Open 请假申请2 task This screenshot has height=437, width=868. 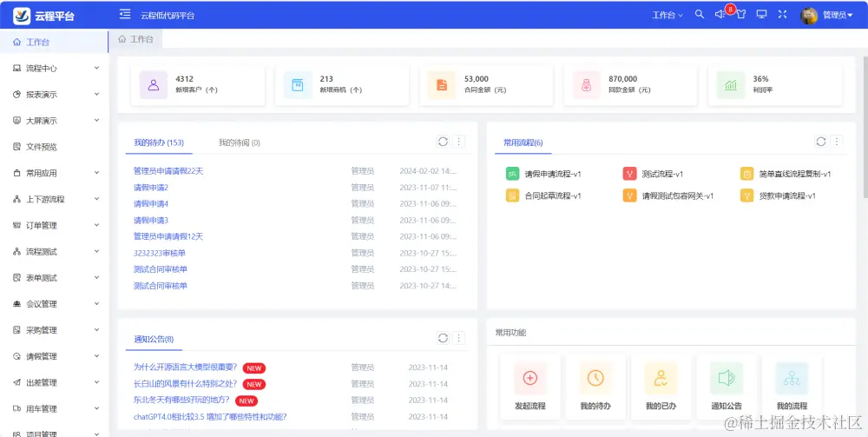[150, 187]
